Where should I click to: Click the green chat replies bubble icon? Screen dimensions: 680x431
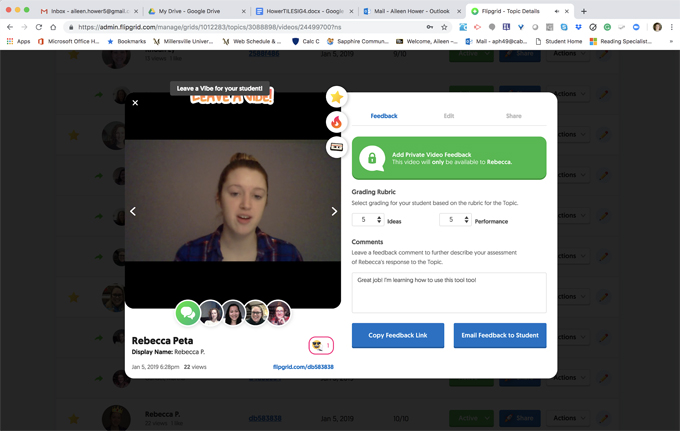pos(188,313)
